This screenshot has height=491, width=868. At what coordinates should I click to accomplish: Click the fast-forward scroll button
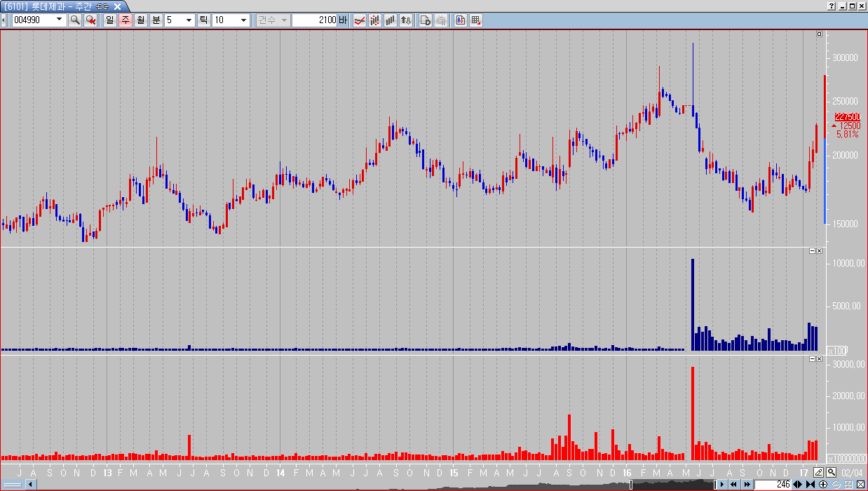[747, 485]
